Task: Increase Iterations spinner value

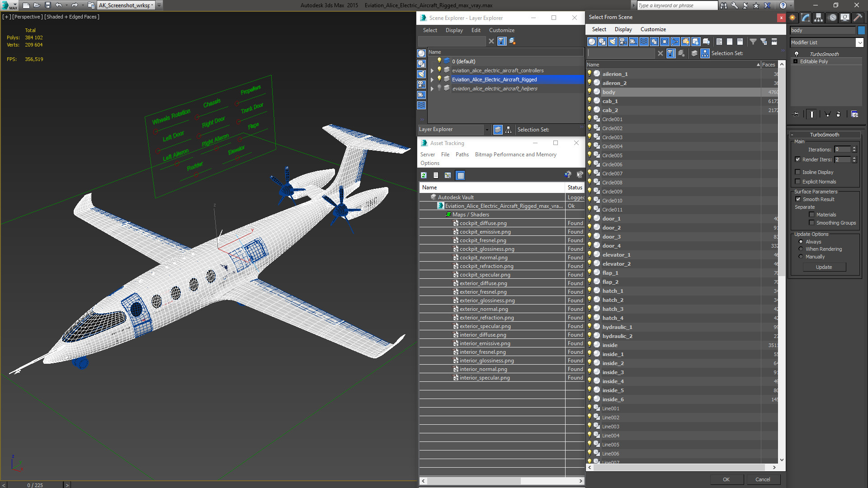Action: click(854, 148)
